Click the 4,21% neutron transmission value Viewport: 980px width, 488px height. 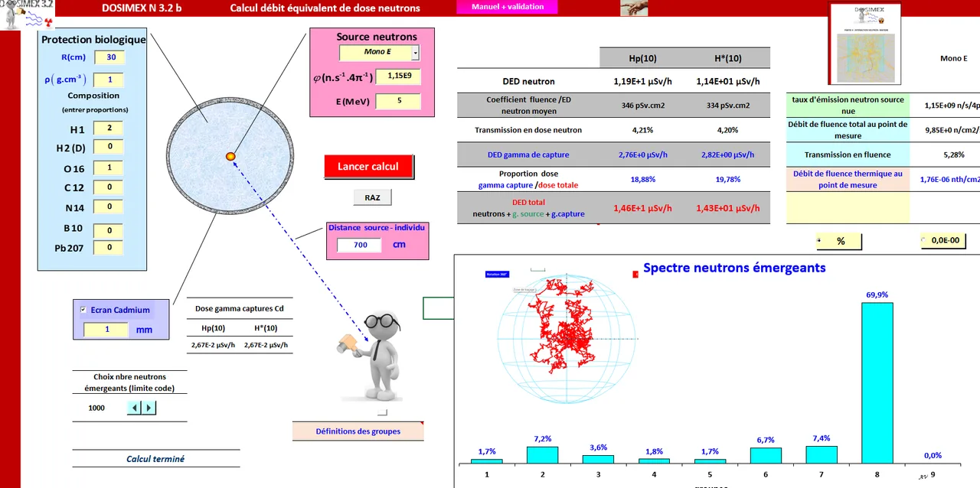[x=642, y=130]
